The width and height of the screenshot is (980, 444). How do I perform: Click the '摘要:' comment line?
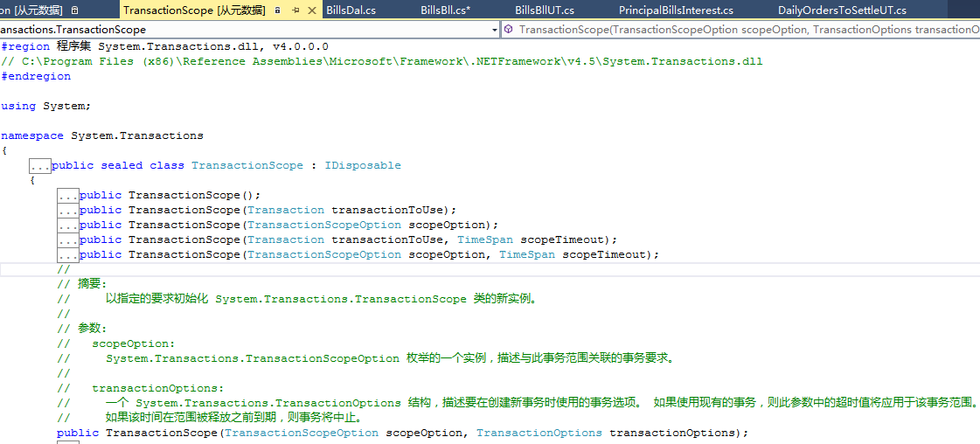[82, 284]
